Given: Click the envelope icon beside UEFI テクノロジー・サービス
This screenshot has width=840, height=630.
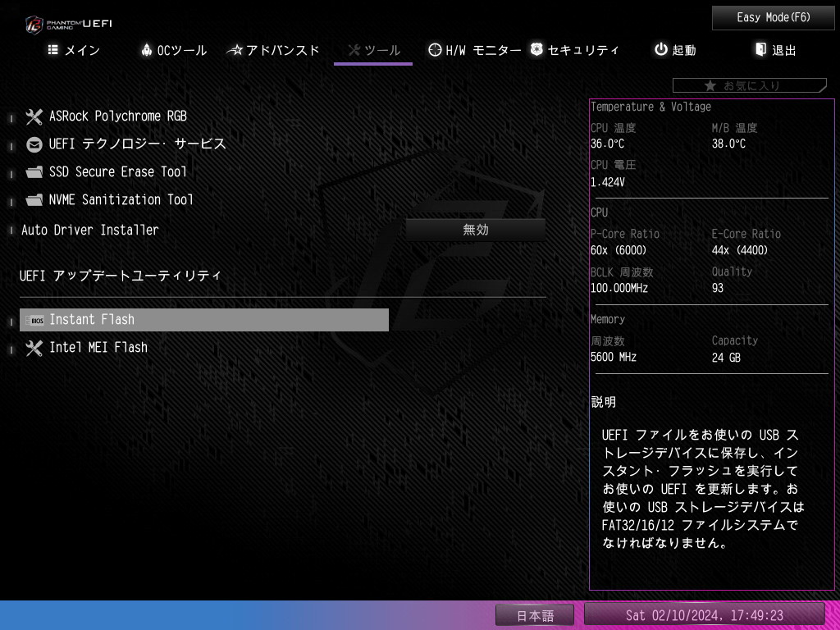Looking at the screenshot, I should (x=34, y=144).
